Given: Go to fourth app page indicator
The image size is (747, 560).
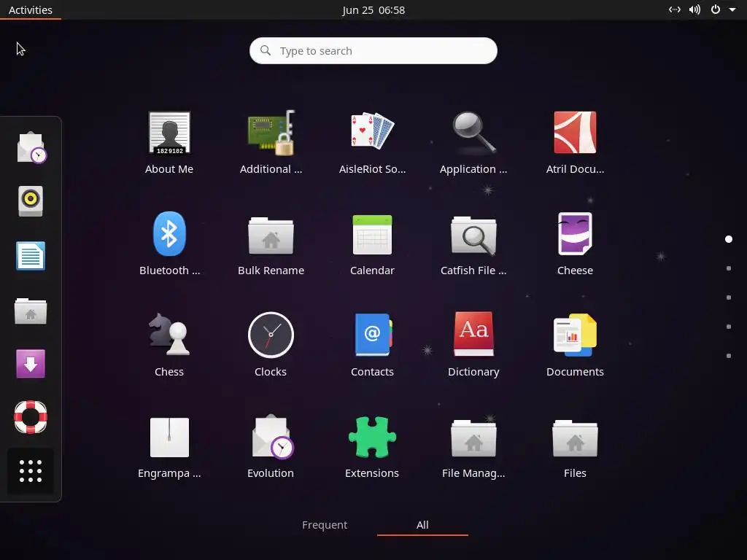Looking at the screenshot, I should click(x=729, y=327).
